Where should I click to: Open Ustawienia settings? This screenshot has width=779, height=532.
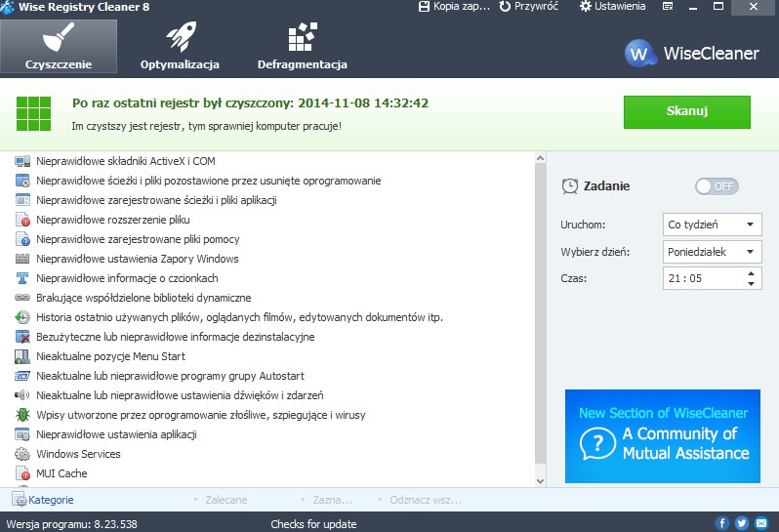click(x=613, y=7)
